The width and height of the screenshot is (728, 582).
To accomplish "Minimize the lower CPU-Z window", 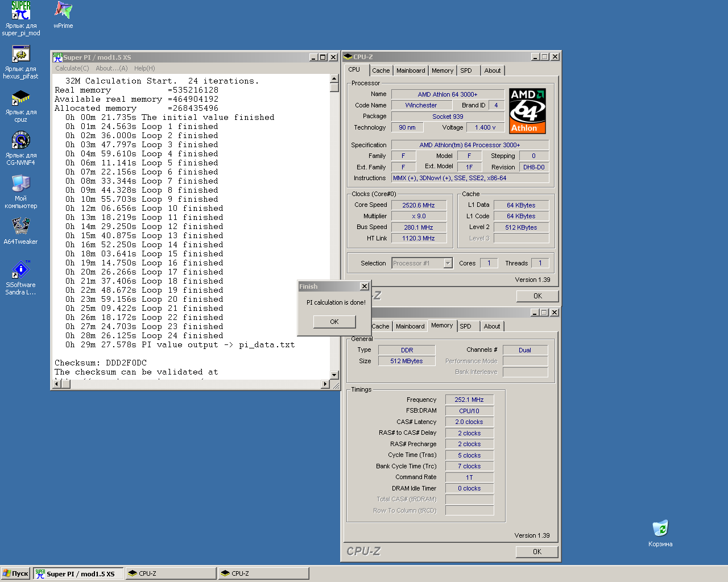I will [x=535, y=313].
